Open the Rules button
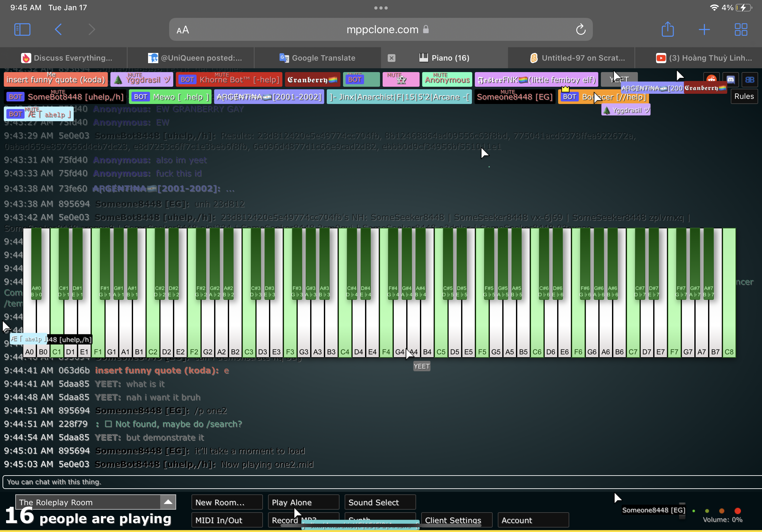762x532 pixels. click(x=744, y=96)
